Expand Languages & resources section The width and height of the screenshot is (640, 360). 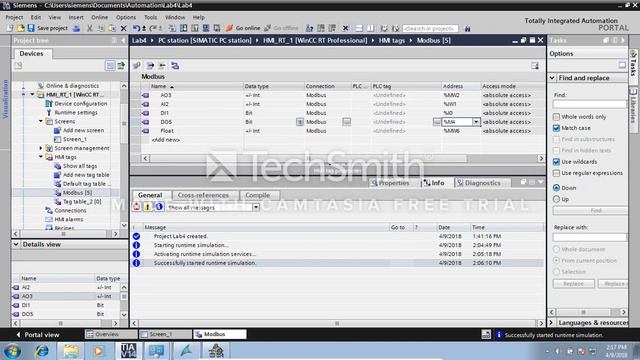551,323
